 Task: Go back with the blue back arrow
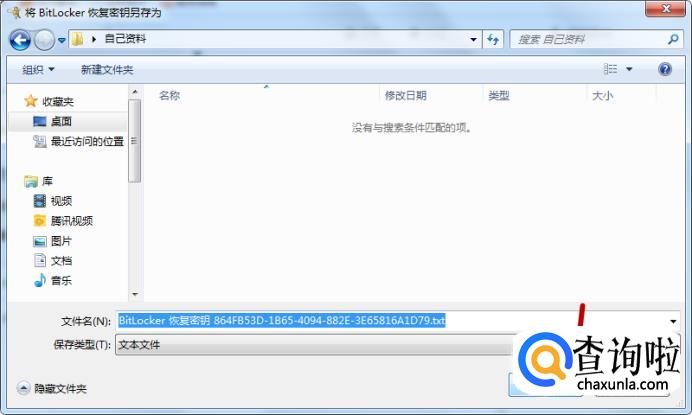(x=20, y=40)
